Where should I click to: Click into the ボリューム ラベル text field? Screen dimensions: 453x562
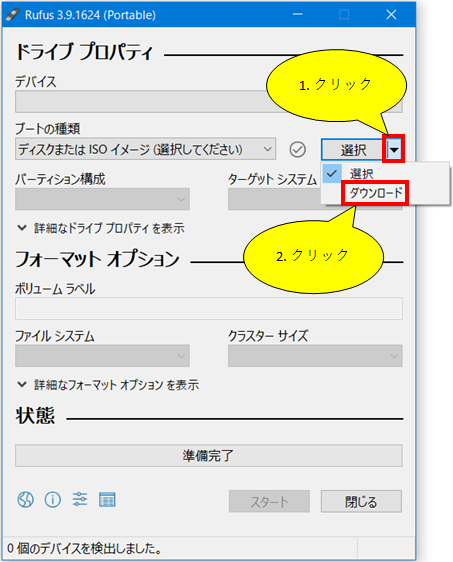(209, 308)
